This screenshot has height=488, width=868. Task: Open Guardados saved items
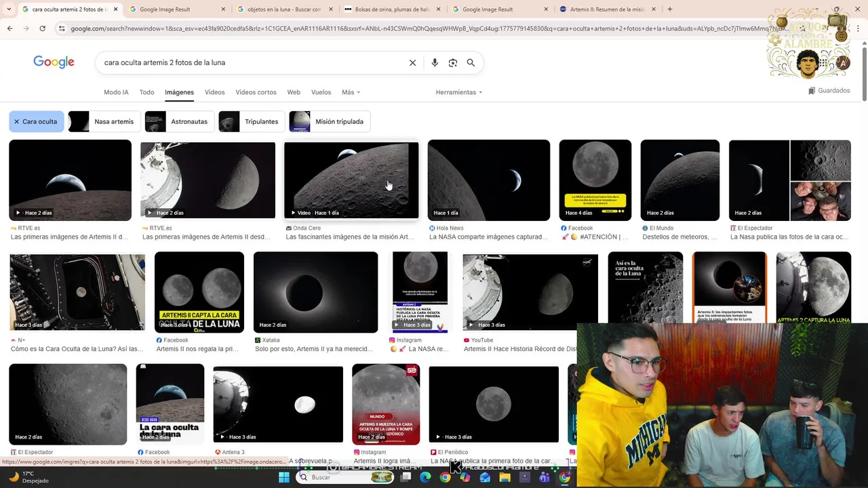coord(829,91)
